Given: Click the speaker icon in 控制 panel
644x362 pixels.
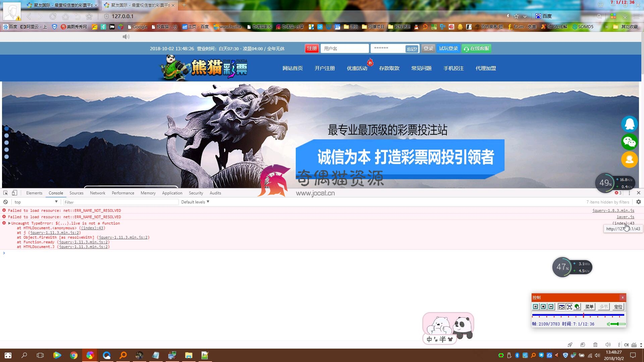Looking at the screenshot, I should tap(608, 324).
